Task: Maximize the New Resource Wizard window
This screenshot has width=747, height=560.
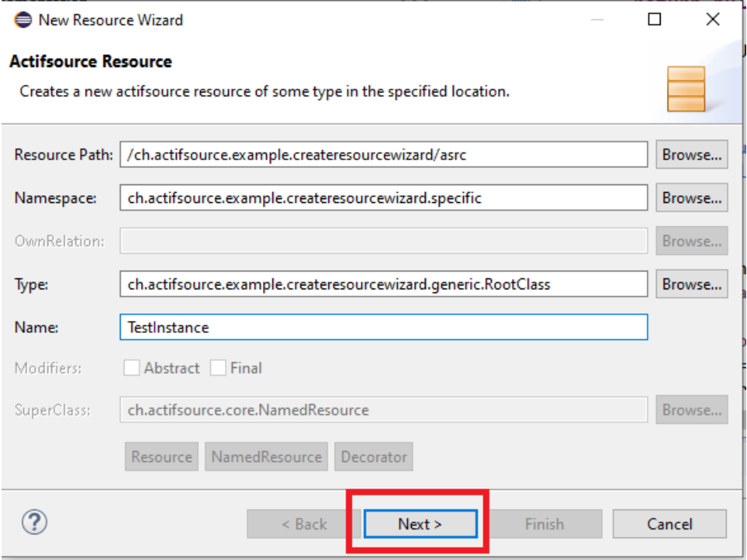Action: (654, 19)
